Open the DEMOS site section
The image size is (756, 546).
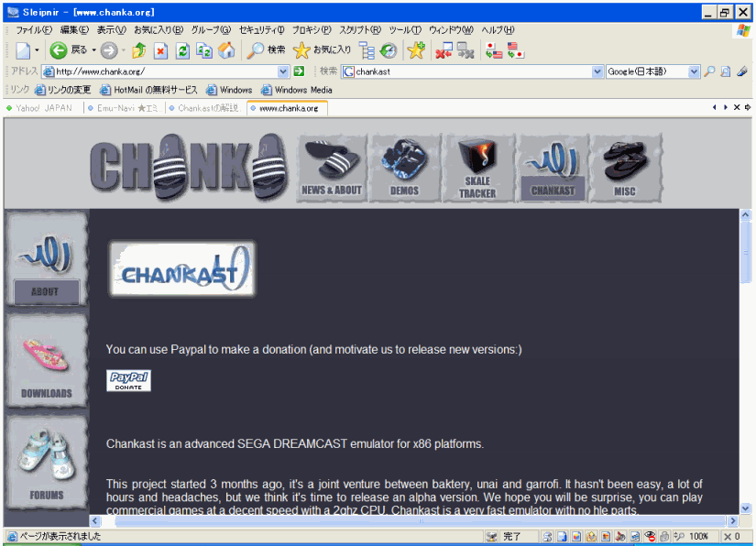coord(404,168)
